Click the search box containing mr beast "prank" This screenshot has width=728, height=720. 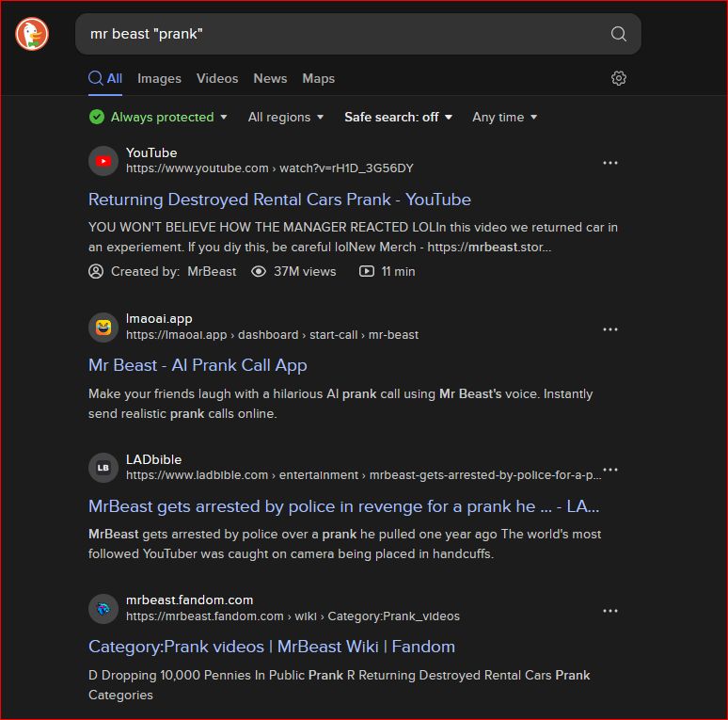(339, 34)
